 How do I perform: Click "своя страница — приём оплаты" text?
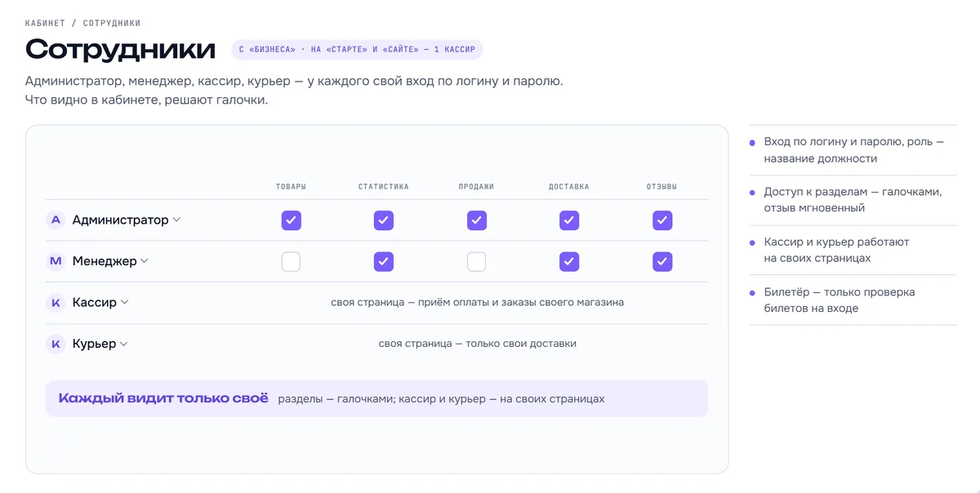coord(478,302)
